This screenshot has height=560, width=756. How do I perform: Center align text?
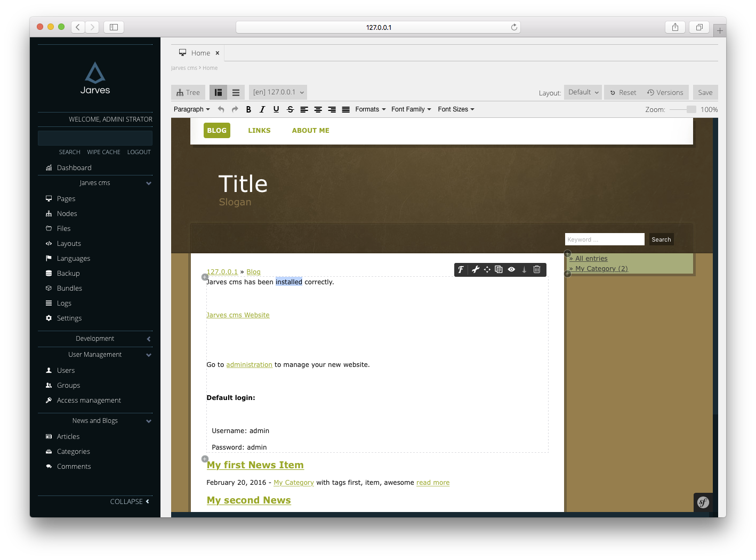click(318, 109)
